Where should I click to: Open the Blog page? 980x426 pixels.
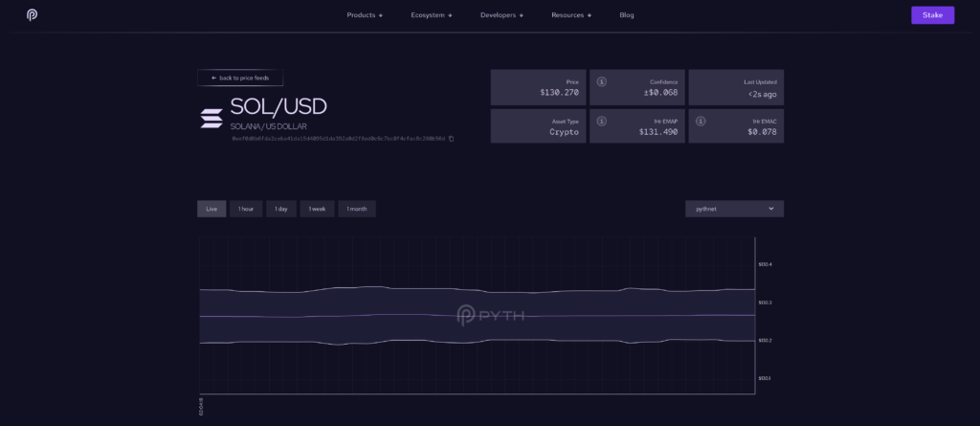(x=627, y=15)
